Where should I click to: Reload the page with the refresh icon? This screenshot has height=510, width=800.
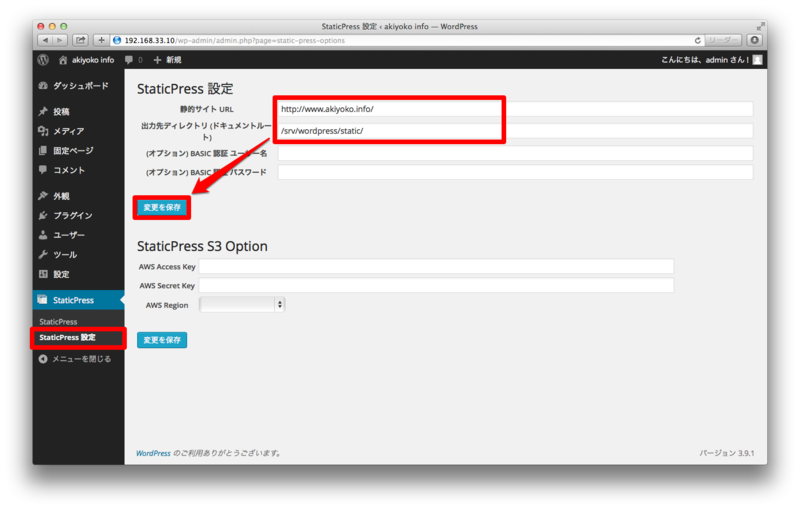pyautogui.click(x=697, y=40)
